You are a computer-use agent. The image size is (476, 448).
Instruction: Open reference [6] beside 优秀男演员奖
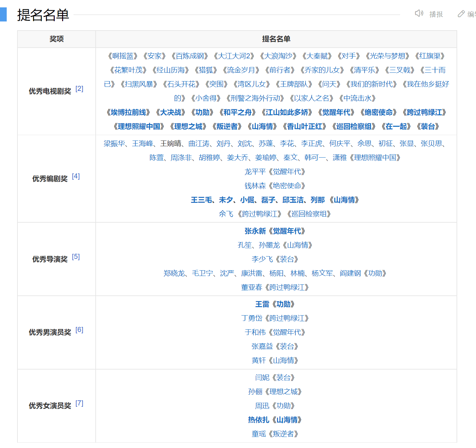click(x=79, y=330)
